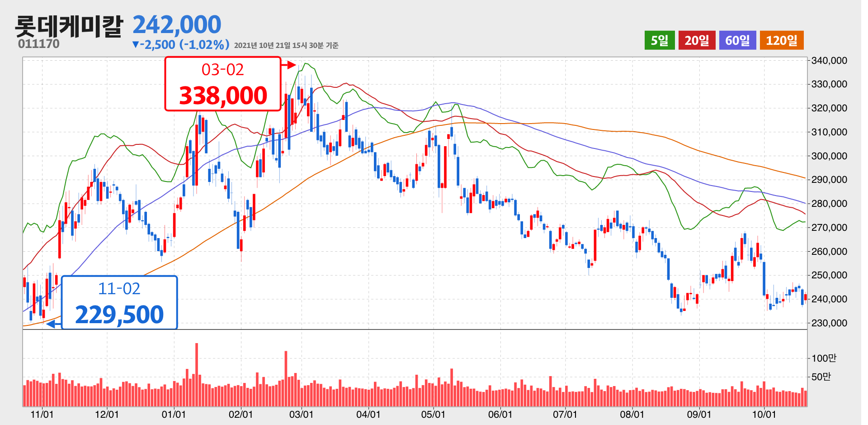Click the 09/01 date axis label
868x425 pixels.
tap(699, 415)
